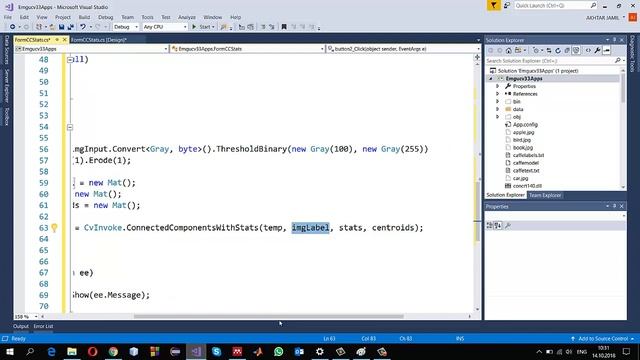Open the Analyze menu
640x360 pixels.
point(187,17)
